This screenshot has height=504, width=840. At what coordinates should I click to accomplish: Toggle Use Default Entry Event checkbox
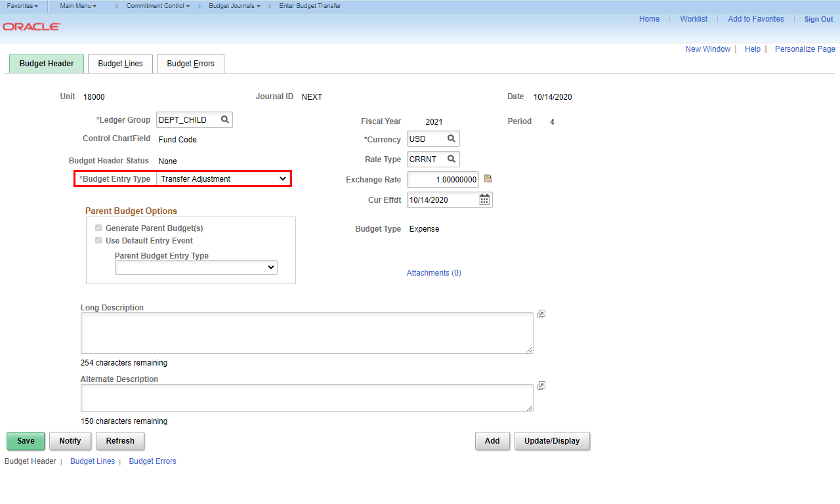pos(98,241)
